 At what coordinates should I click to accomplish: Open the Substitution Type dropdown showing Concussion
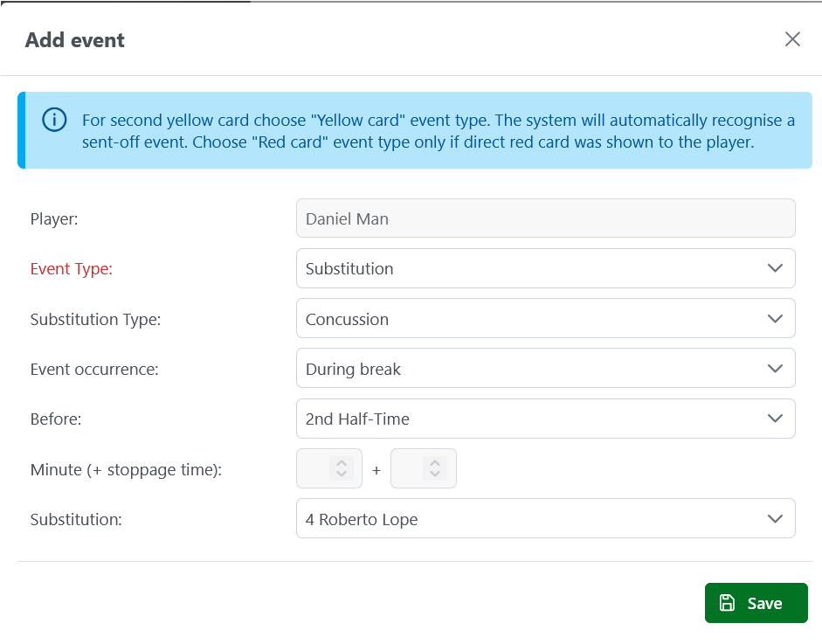pyautogui.click(x=545, y=319)
